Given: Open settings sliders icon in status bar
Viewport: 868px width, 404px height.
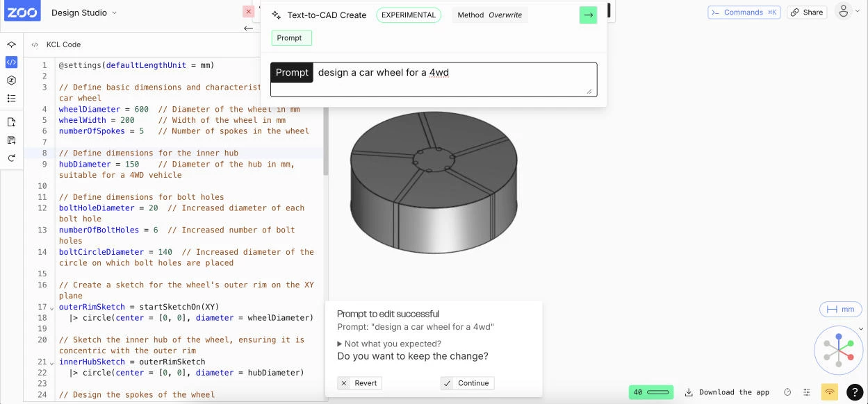Looking at the screenshot, I should pyautogui.click(x=807, y=392).
